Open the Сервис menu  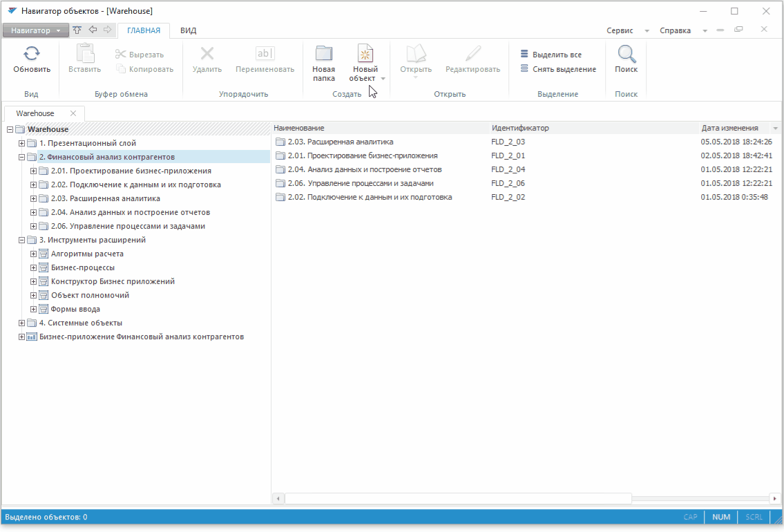(x=620, y=30)
